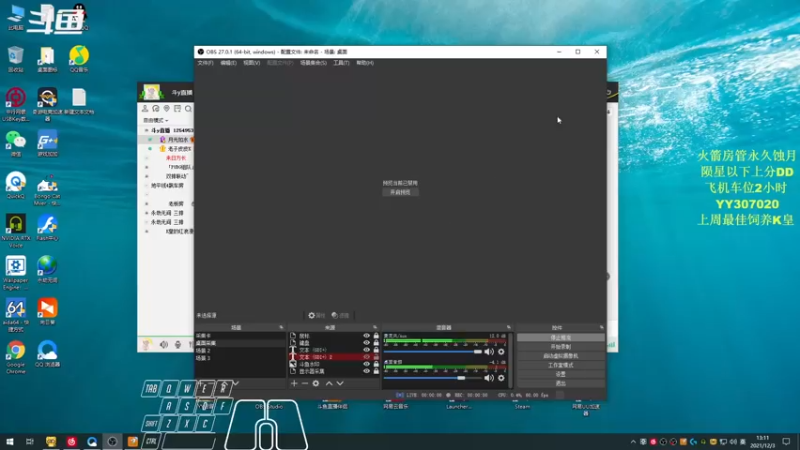Open 视图(V) menu in OBS
The image size is (800, 450).
coord(252,63)
